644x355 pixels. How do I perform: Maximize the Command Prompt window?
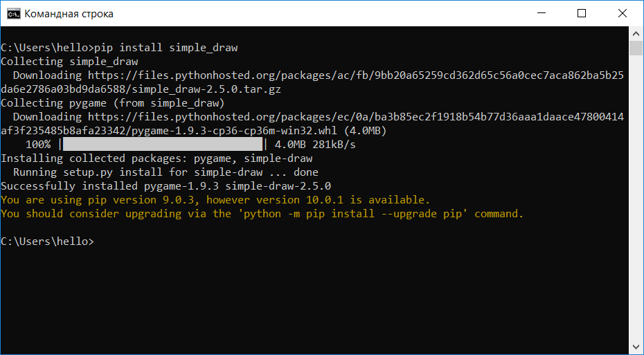point(582,13)
